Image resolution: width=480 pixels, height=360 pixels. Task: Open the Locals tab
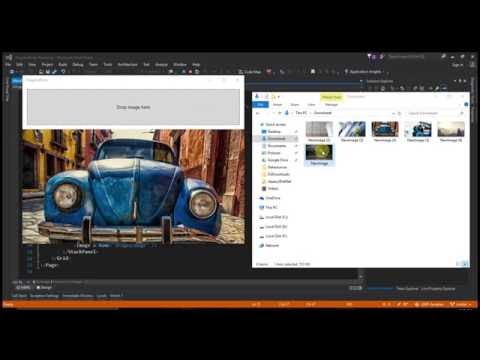(101, 296)
